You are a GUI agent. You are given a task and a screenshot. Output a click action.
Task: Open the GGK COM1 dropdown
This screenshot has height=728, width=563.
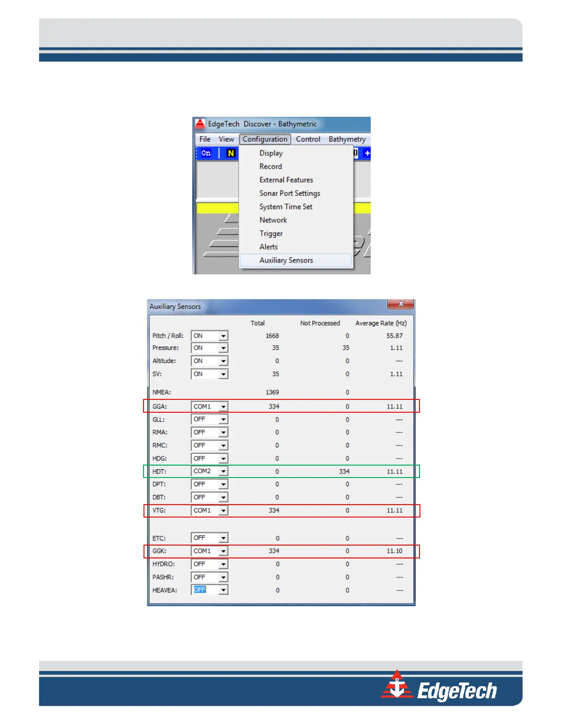click(223, 551)
